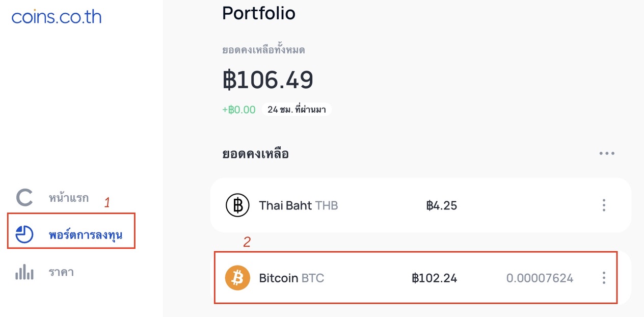Click the ฿4.25 Thai Baht balance
The image size is (644, 317).
coord(442,206)
